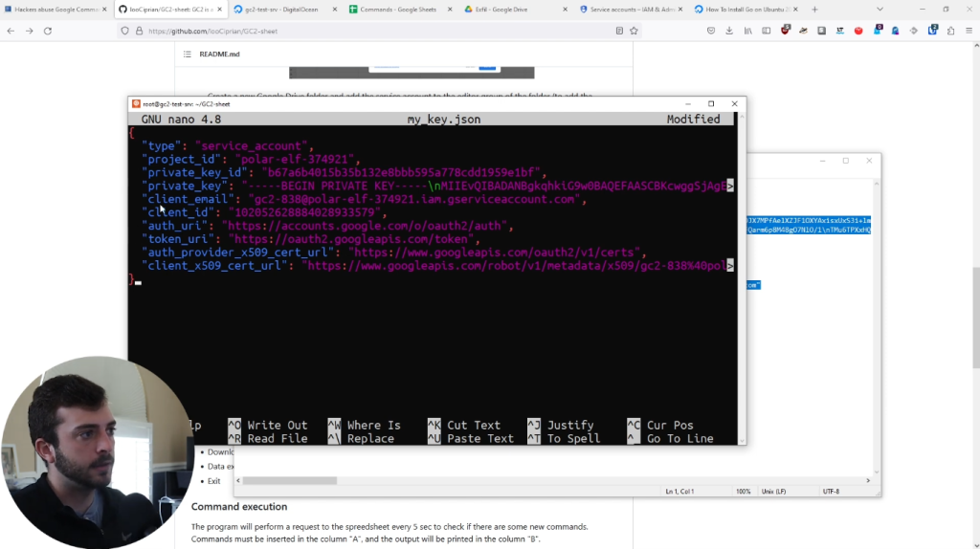This screenshot has height=549, width=980.
Task: Click the Exit bullet item in README
Action: 213,481
